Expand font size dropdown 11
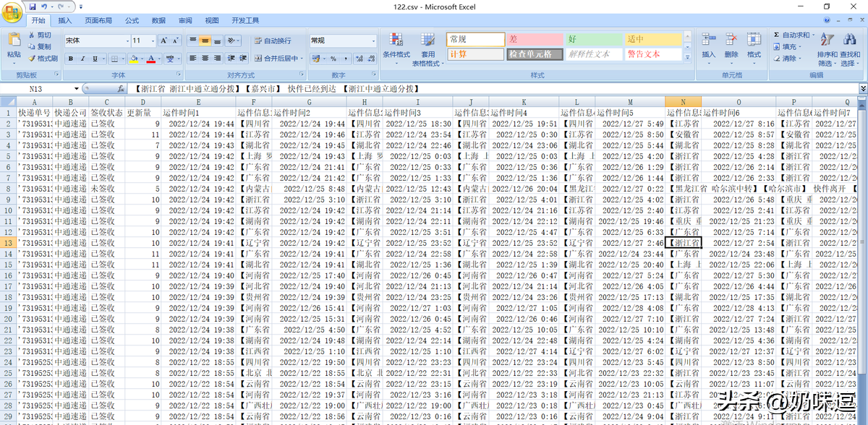 pos(153,40)
